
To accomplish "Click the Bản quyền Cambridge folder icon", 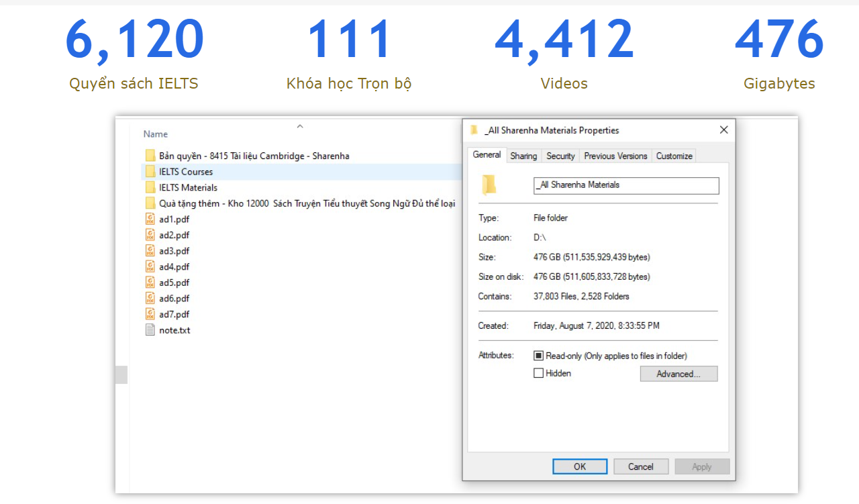I will 150,156.
